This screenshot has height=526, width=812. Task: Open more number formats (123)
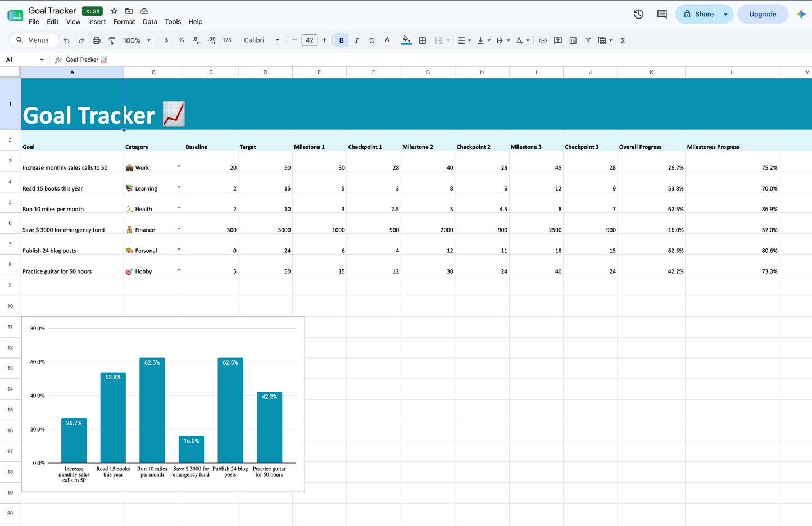click(227, 40)
